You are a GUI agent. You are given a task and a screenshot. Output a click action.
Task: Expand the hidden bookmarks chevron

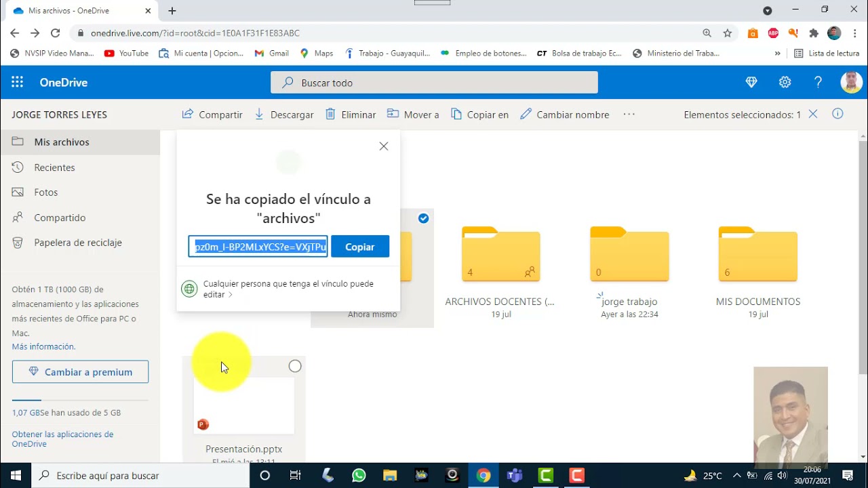[777, 53]
